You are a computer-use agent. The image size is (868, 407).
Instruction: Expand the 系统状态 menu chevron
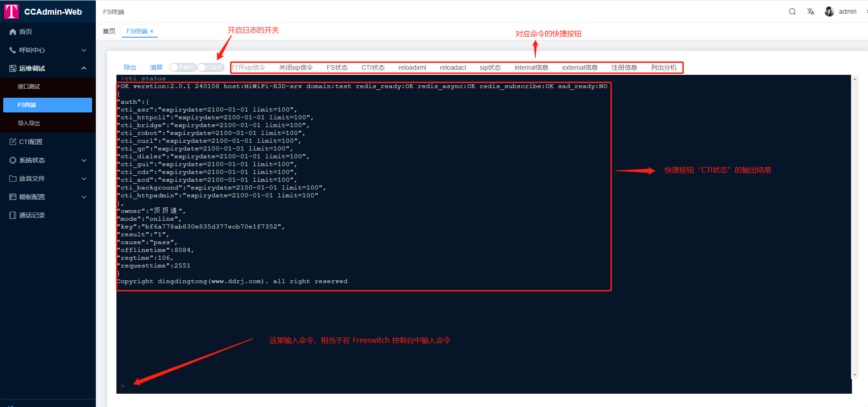[84, 160]
